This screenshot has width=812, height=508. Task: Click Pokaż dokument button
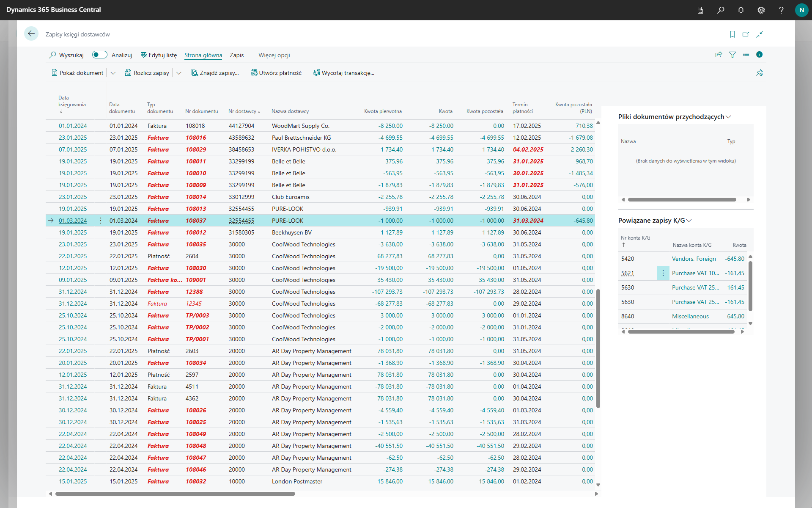pyautogui.click(x=77, y=73)
